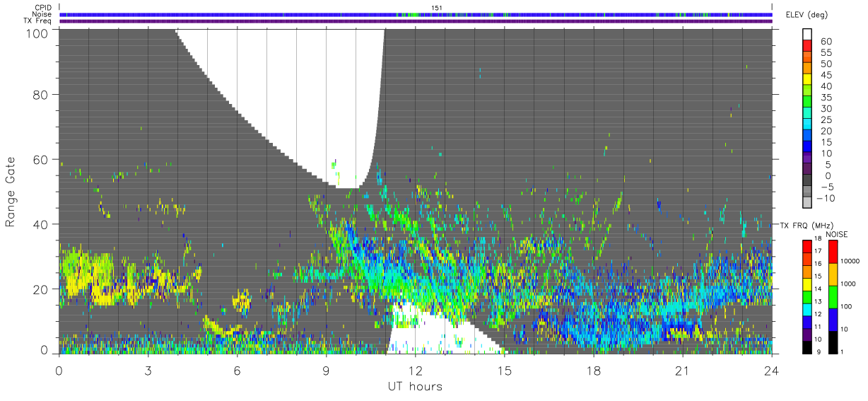Click the ELEV colorbar label '25'

click(826, 121)
